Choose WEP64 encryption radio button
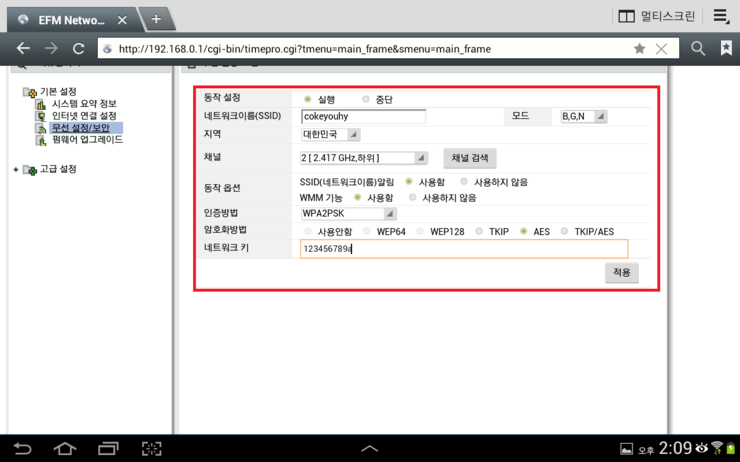Screen dimensions: 740x462 pos(368,231)
